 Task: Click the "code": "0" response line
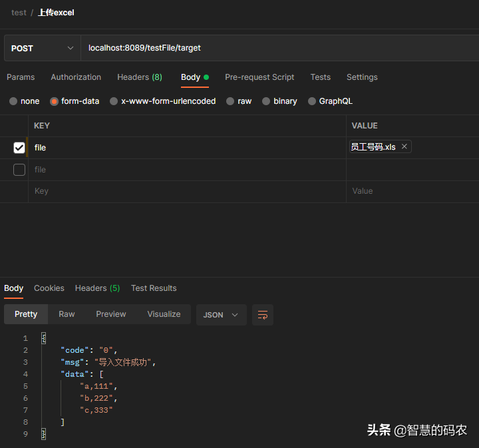(89, 350)
